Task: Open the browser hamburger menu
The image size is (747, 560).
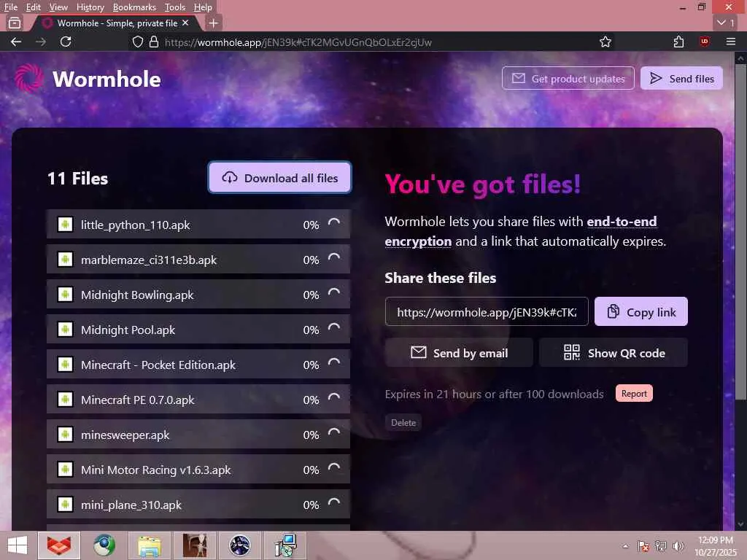Action: point(731,42)
